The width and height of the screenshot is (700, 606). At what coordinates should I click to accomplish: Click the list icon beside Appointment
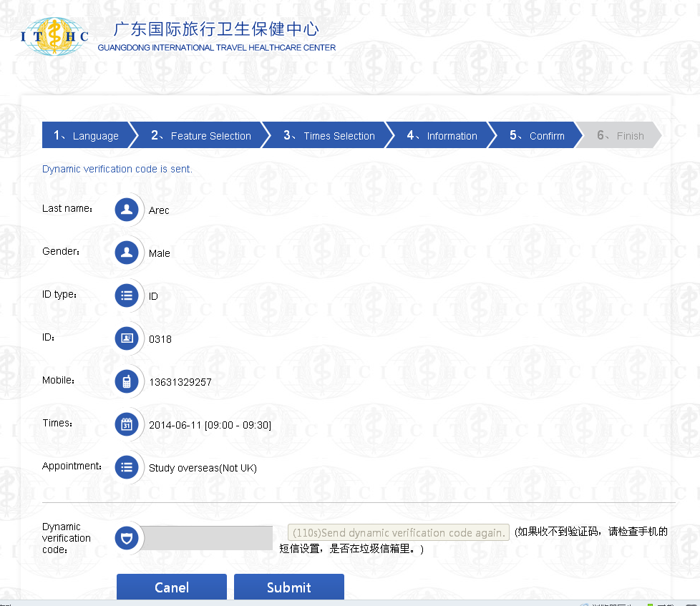coord(127,467)
